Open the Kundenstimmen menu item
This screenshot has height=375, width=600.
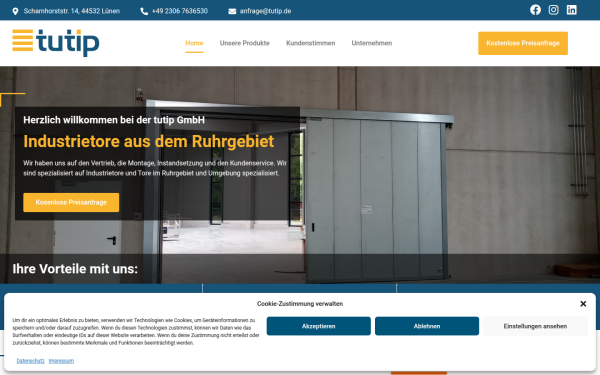click(310, 43)
